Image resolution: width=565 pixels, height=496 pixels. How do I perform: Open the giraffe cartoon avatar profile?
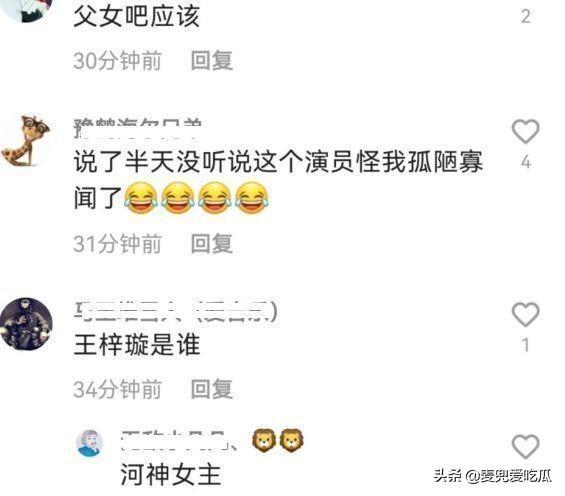[x=25, y=142]
